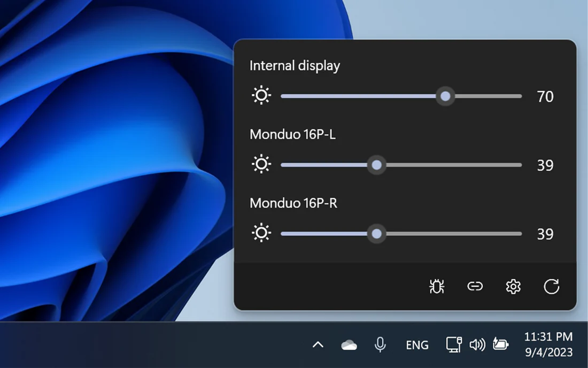Open settings via the gear icon

click(x=513, y=287)
